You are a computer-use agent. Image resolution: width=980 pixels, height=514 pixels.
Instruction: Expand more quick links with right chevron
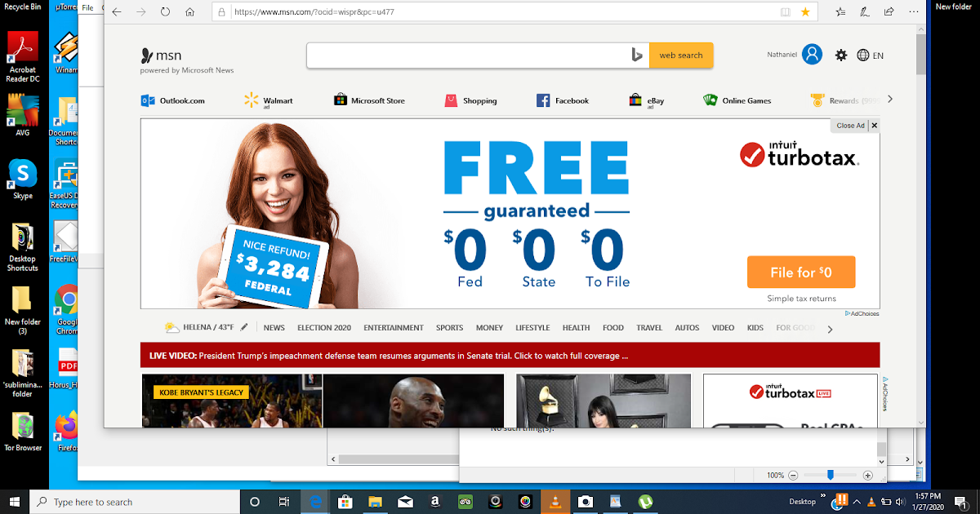[890, 99]
